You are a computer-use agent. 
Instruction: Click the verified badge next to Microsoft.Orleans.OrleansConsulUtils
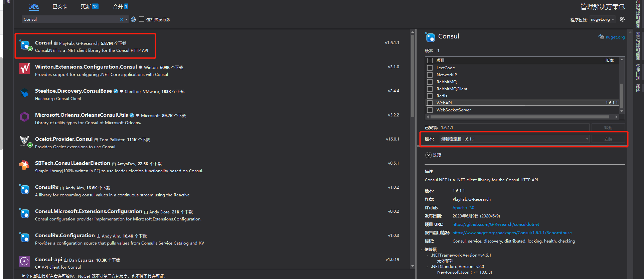pos(132,115)
